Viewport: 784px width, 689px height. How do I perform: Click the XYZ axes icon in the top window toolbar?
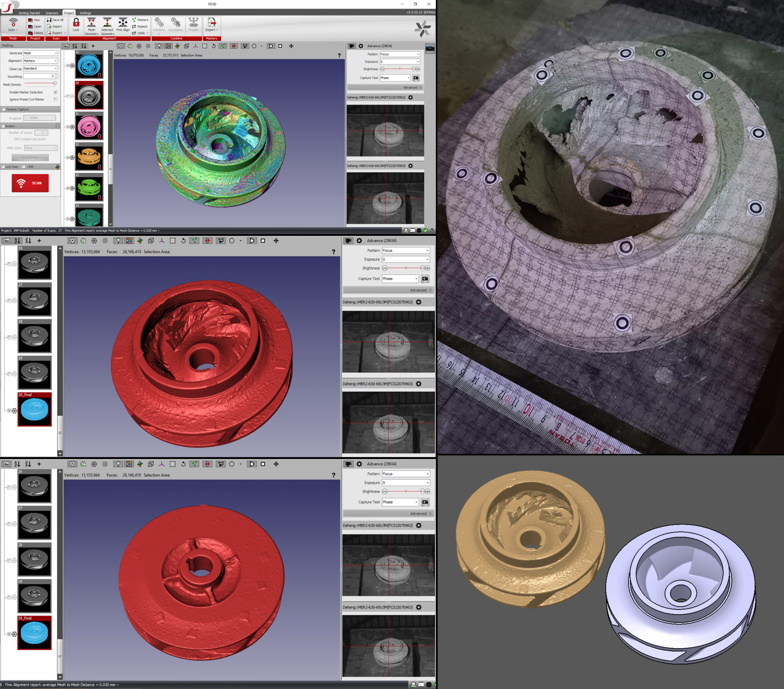point(196,46)
